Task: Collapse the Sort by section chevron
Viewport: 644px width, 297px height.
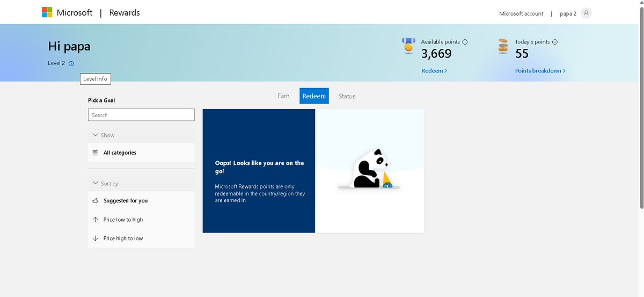Action: tap(96, 183)
